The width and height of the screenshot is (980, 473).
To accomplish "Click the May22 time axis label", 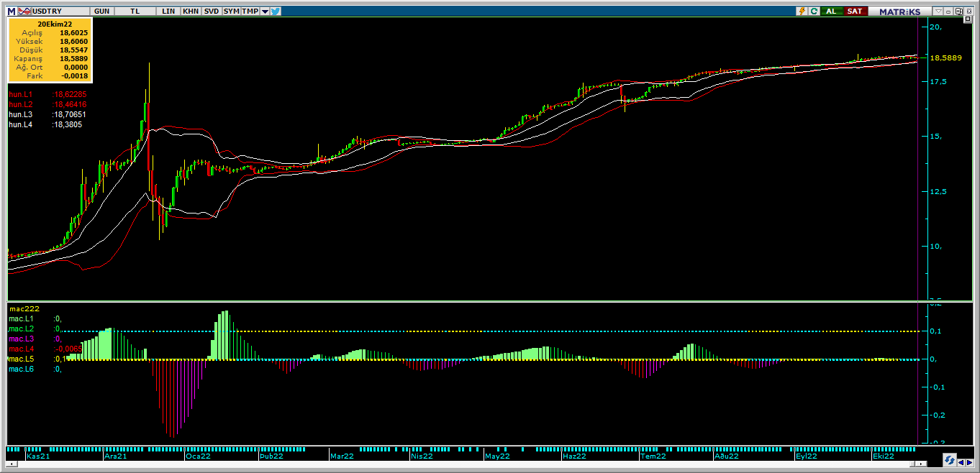I will [x=497, y=456].
